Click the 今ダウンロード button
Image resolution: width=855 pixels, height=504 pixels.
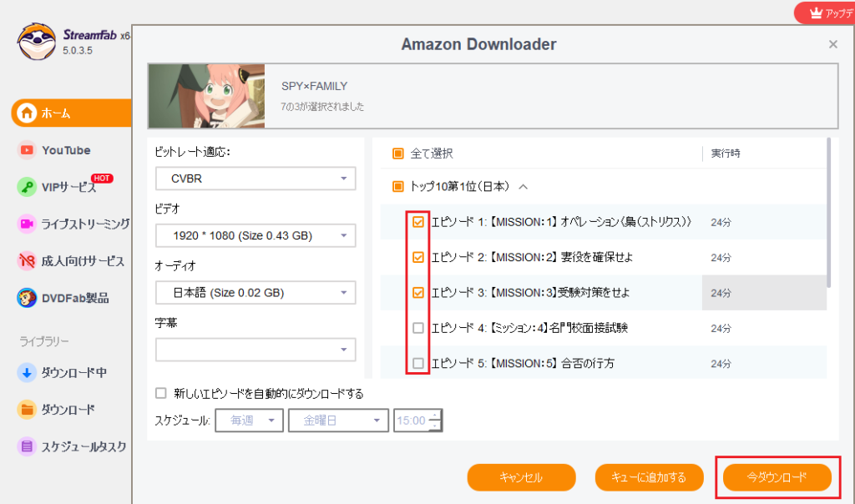coord(777,477)
